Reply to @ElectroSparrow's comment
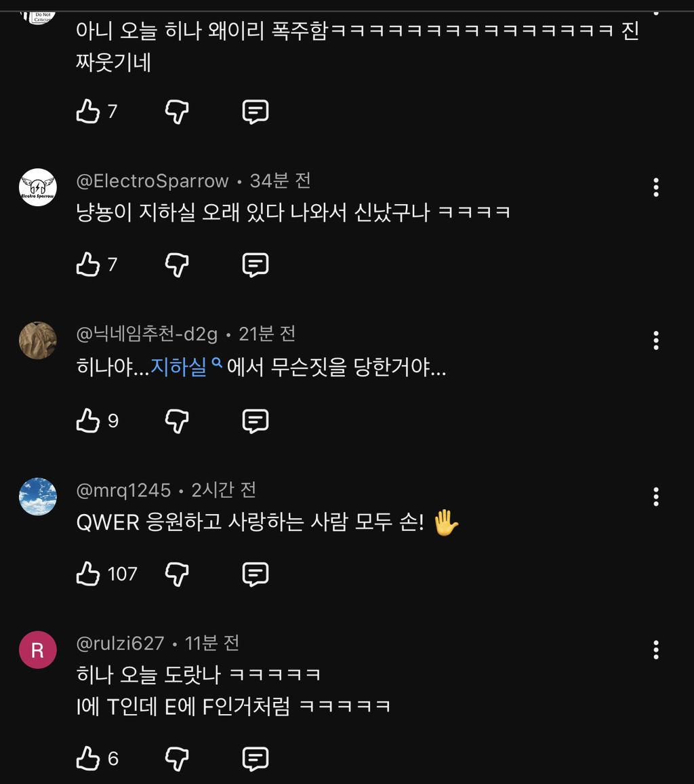694x784 pixels. (x=256, y=264)
